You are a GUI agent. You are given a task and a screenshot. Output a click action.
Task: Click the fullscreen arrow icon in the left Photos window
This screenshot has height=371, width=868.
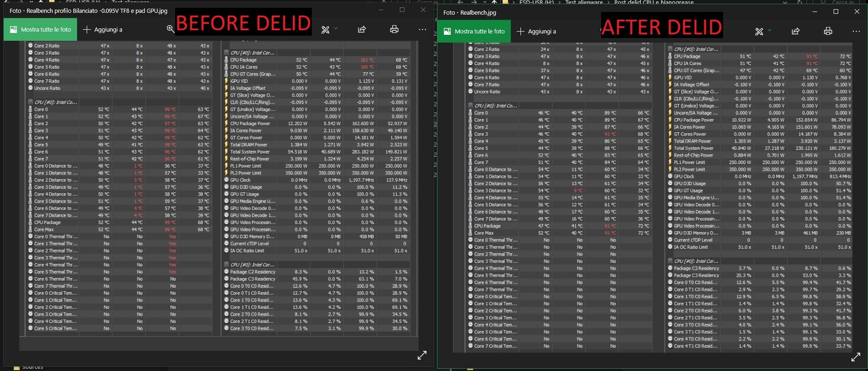click(422, 355)
